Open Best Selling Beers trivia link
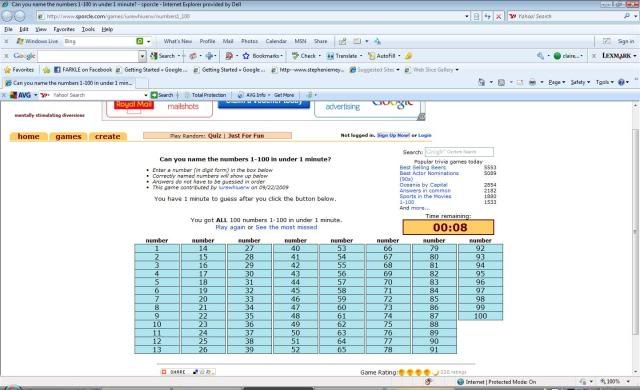The width and height of the screenshot is (640, 390). (423, 167)
